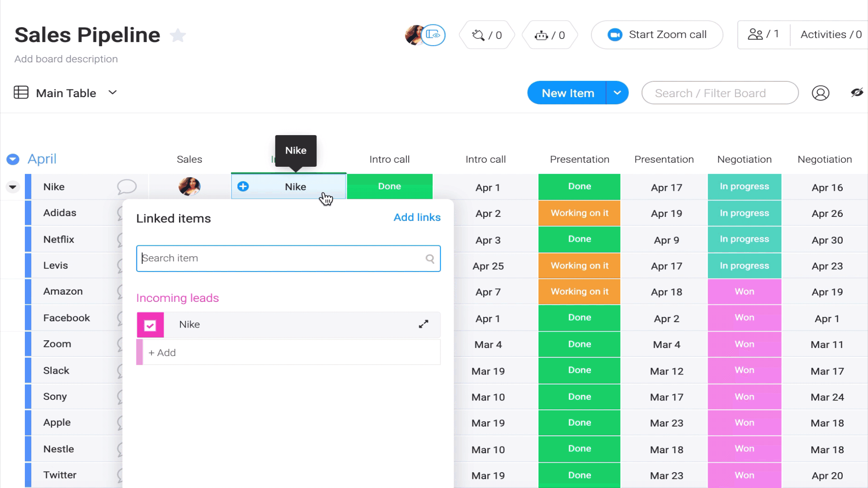This screenshot has height=488, width=868.
Task: Click the Main Table grid icon
Action: [21, 92]
